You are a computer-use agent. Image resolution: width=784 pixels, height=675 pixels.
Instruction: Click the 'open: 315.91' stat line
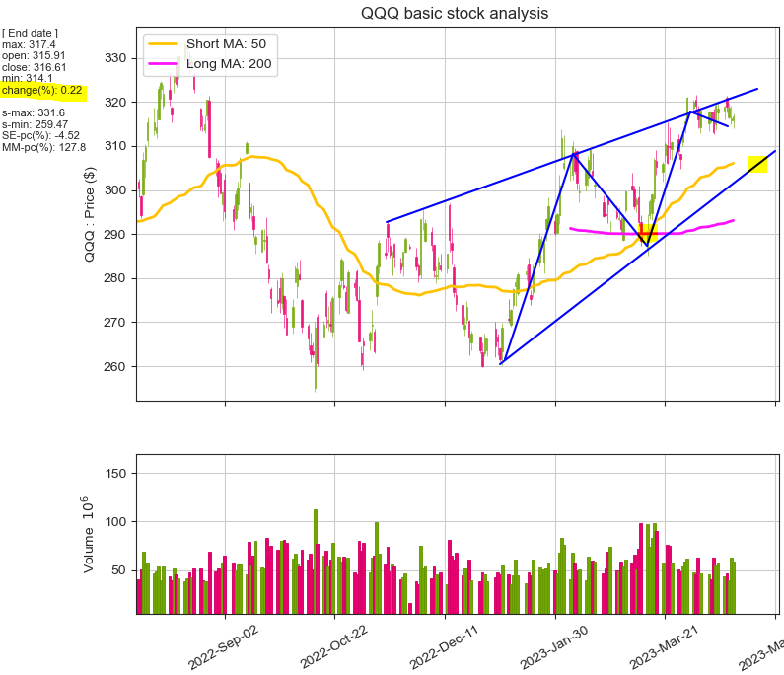[34, 56]
